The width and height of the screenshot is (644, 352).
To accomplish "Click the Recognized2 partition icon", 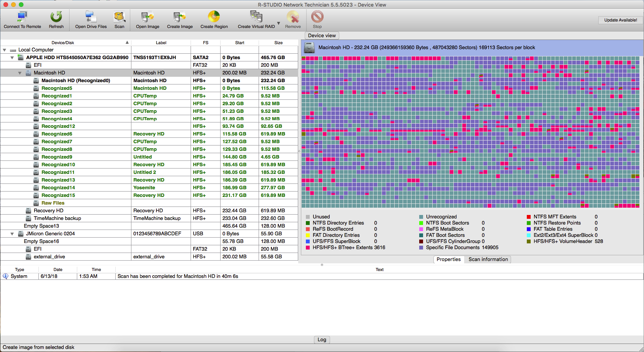I will [36, 104].
